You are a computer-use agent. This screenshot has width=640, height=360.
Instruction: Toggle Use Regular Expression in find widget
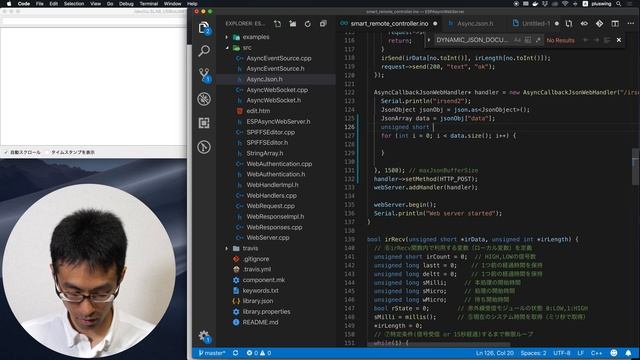point(538,40)
